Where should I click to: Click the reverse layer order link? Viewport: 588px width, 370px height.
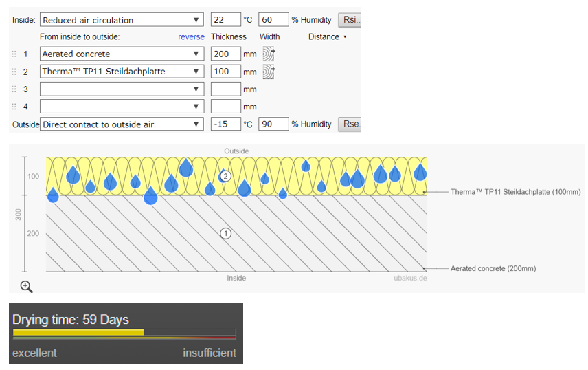pos(191,37)
